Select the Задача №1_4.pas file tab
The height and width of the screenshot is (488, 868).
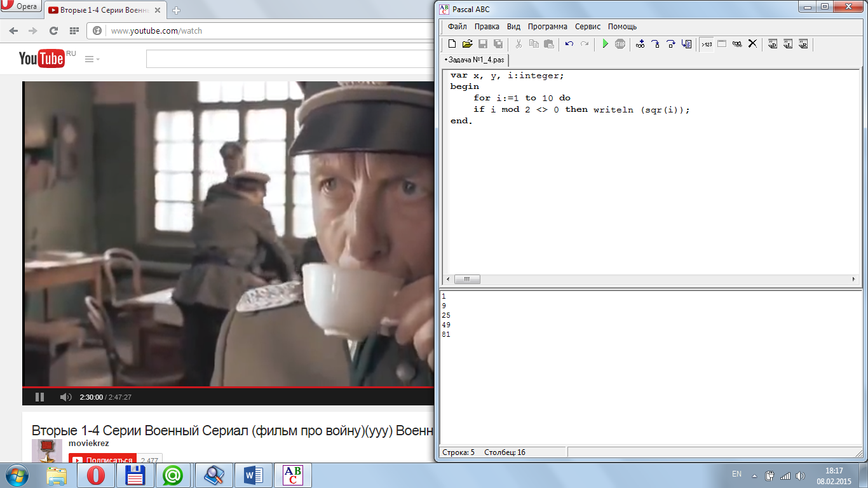tap(475, 60)
